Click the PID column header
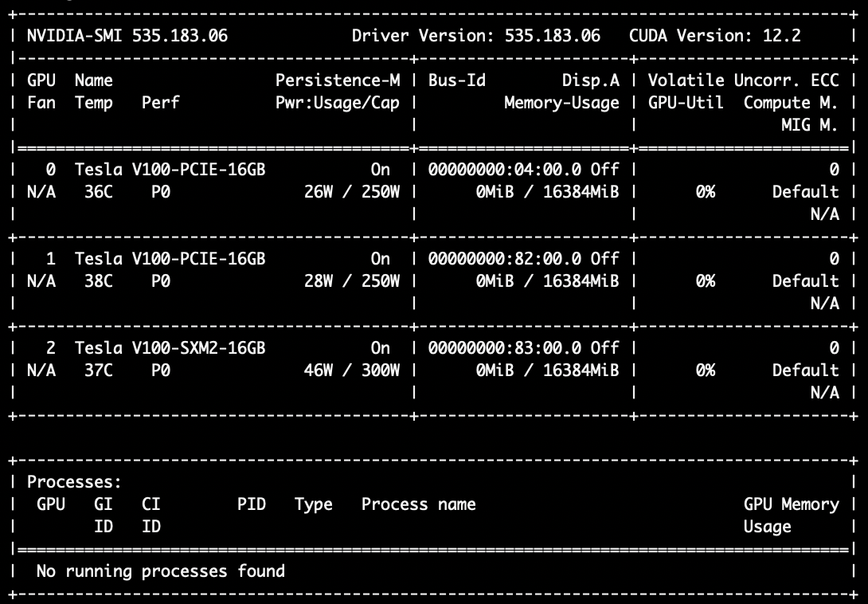Image resolution: width=868 pixels, height=604 pixels. click(252, 504)
